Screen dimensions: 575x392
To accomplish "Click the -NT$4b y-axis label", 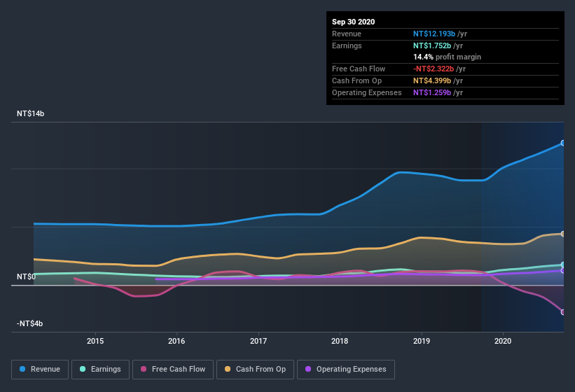I will (29, 323).
